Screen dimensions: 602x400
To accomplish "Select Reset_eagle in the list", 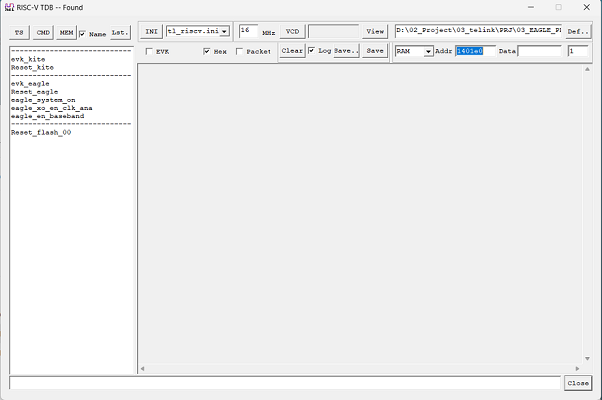I will tap(35, 92).
